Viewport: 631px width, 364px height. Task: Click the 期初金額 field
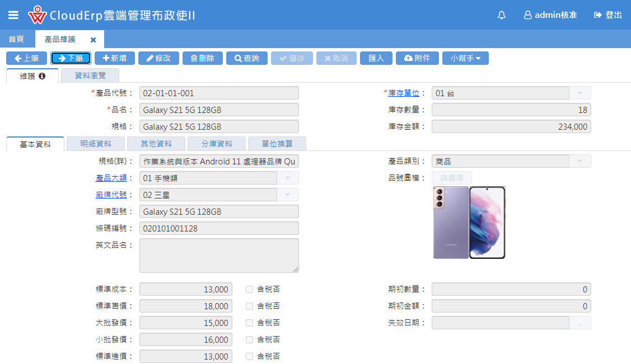pyautogui.click(x=511, y=306)
